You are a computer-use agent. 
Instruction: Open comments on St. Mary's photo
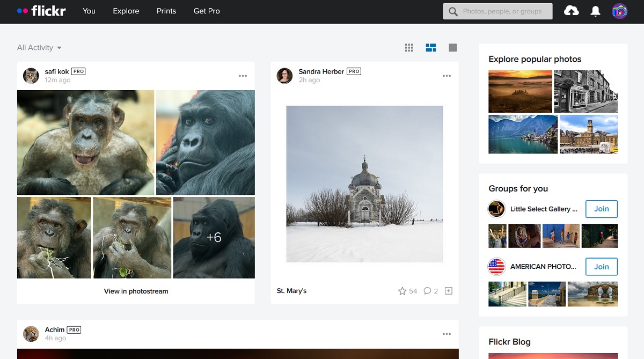coord(427,290)
